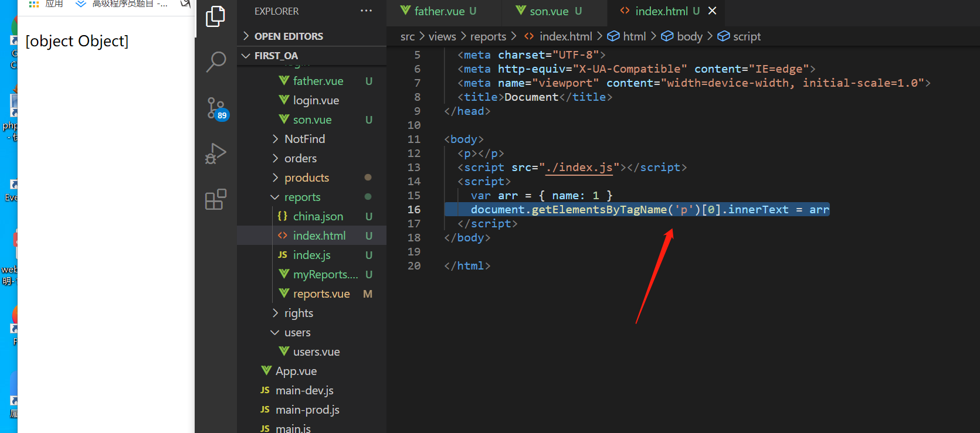The width and height of the screenshot is (980, 433).
Task: Click the [object Object] text in browser
Action: tap(77, 41)
